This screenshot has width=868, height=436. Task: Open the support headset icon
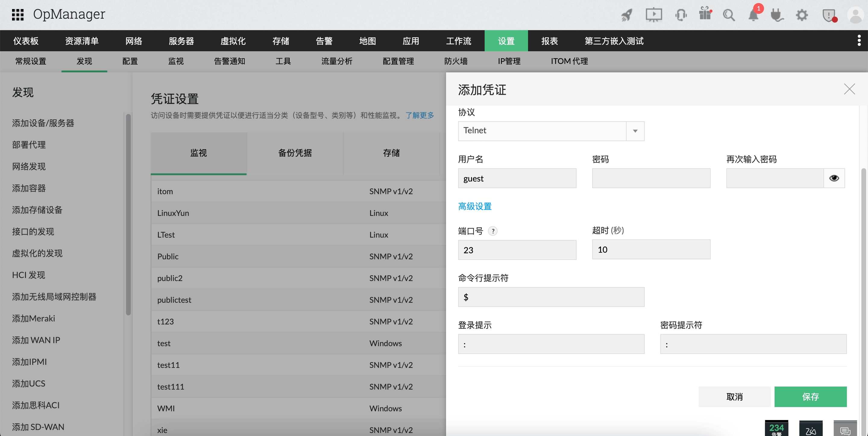point(681,15)
